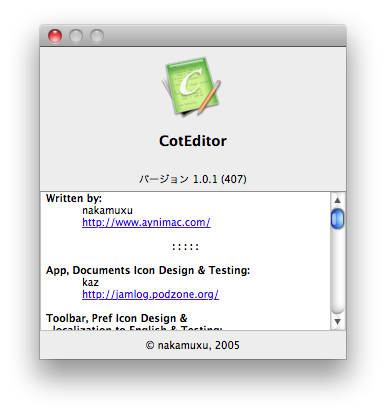The width and height of the screenshot is (386, 414).
Task: Click the CotEditor application icon
Action: pos(192,87)
